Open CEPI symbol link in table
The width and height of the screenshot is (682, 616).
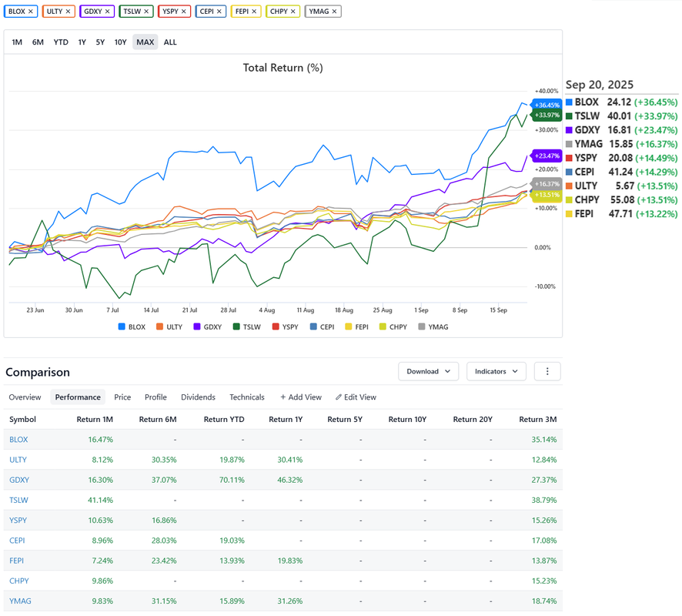click(17, 541)
